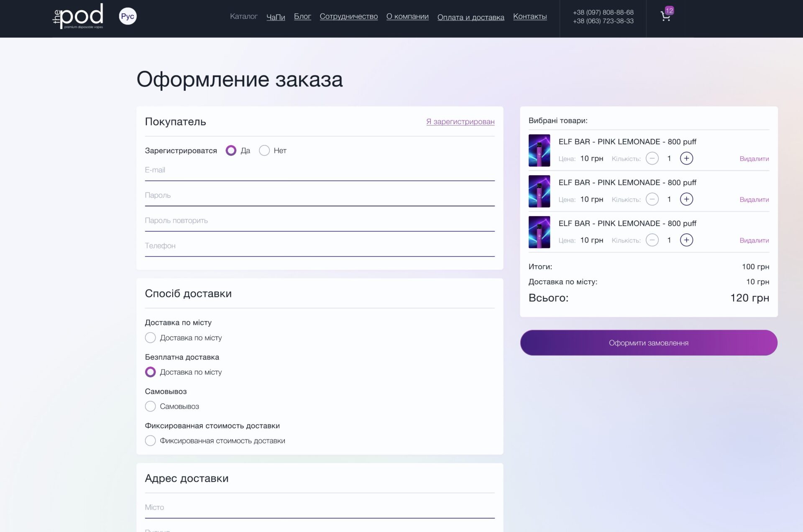Click third ELF BAR - PINK LEMONADE title
The height and width of the screenshot is (532, 803).
pyautogui.click(x=627, y=224)
